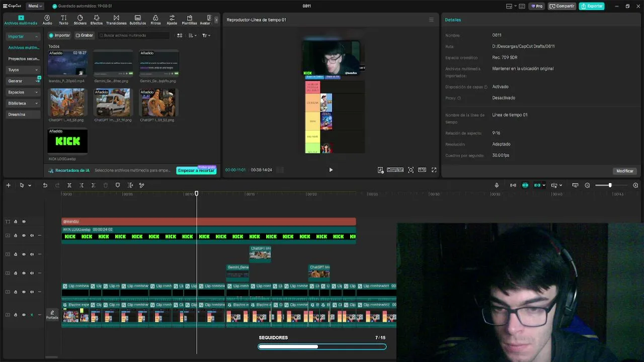Undo the last edit in timeline toolbar
Screen dimensions: 644x362
click(x=45, y=186)
